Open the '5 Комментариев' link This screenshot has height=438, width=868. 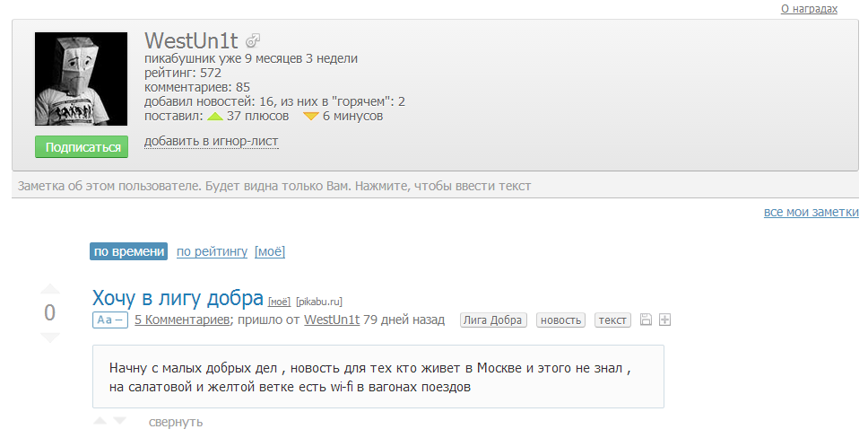182,320
